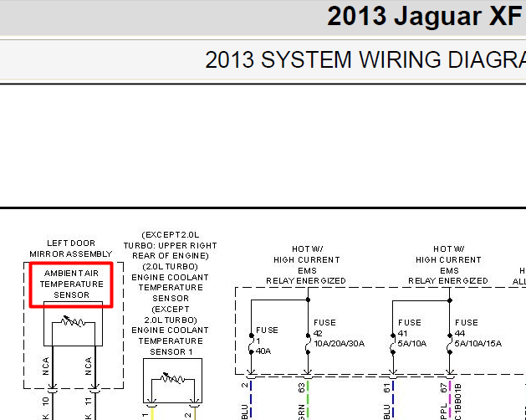The image size is (526, 420).
Task: Click coolant sensor pin 2 wire
Action: coord(195,412)
